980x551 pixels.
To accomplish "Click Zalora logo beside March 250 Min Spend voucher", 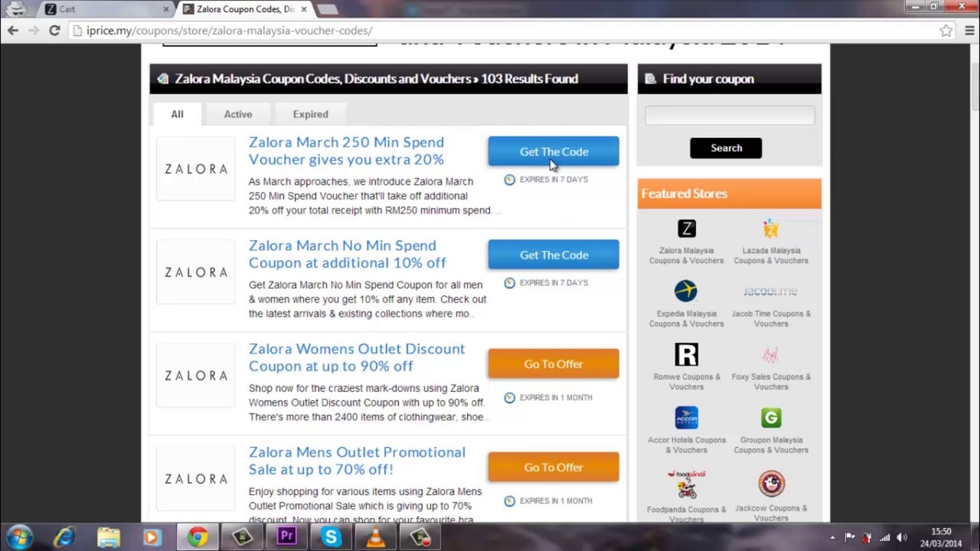I will pos(196,169).
